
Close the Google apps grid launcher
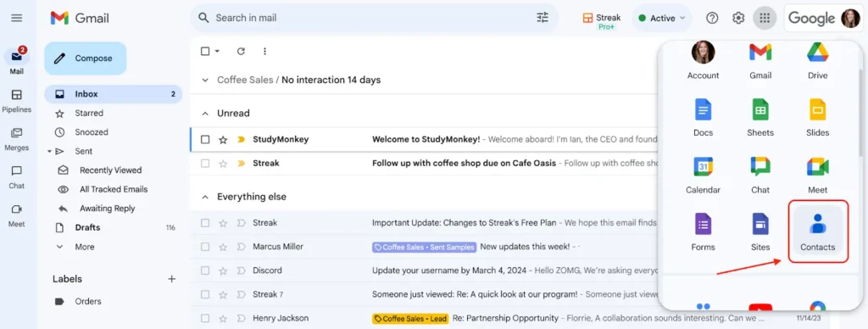point(765,19)
